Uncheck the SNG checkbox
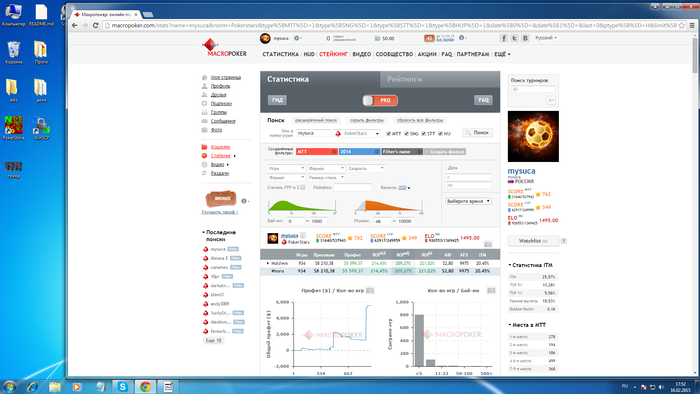The width and height of the screenshot is (700, 394). pyautogui.click(x=406, y=133)
